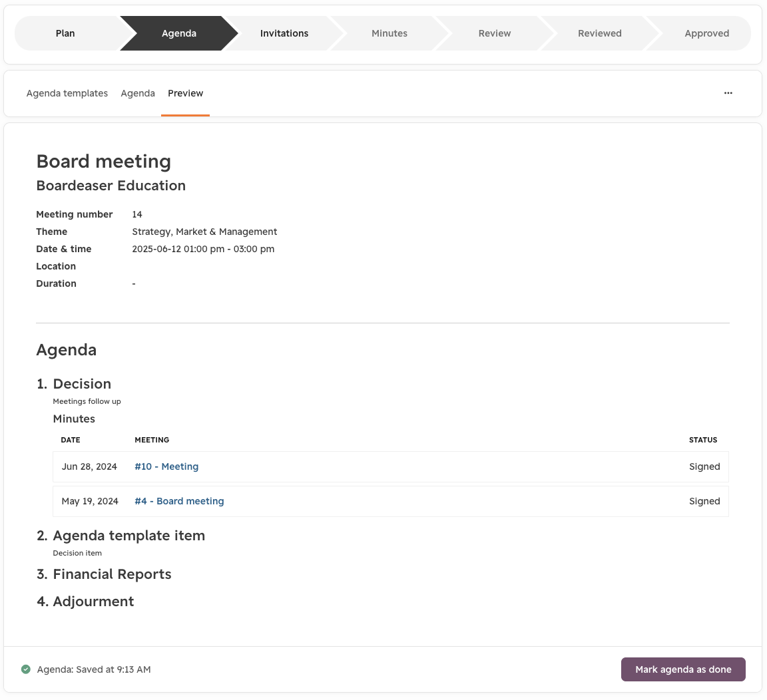Click the DATE column header
Screen dimensions: 767x700
(71, 440)
